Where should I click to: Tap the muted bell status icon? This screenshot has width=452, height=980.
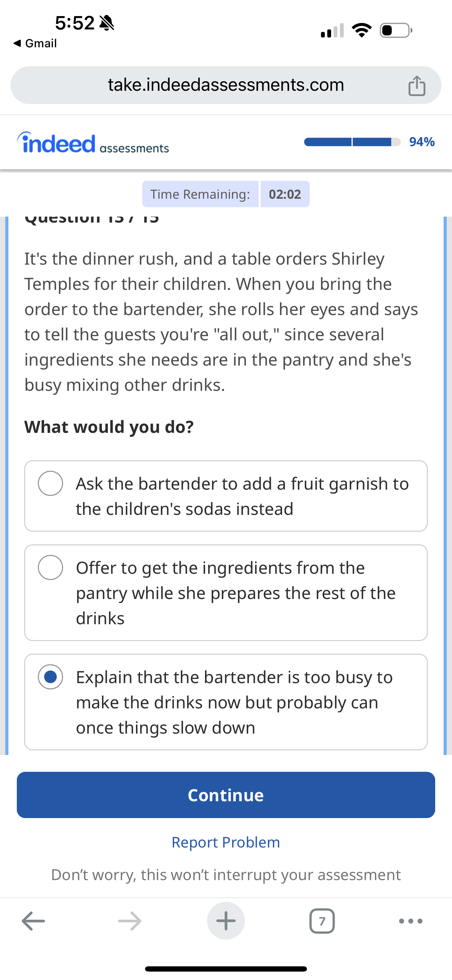pyautogui.click(x=107, y=23)
